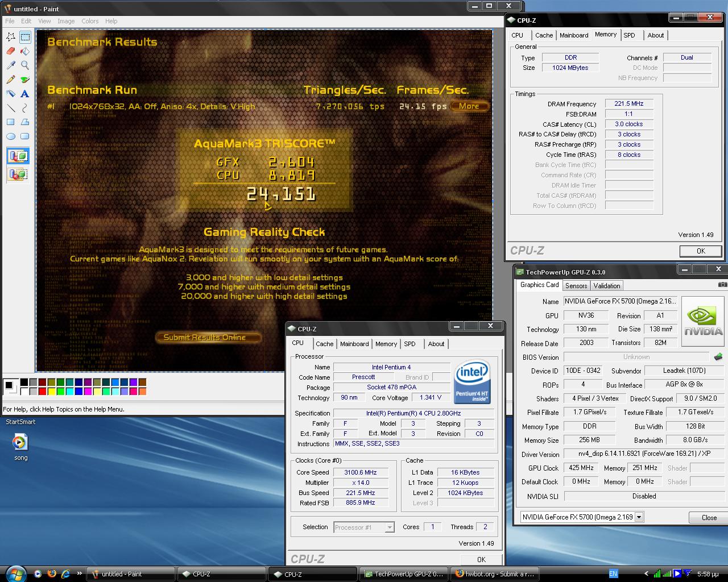
Task: Enable opaque selection mode in Paint options
Action: pos(18,156)
